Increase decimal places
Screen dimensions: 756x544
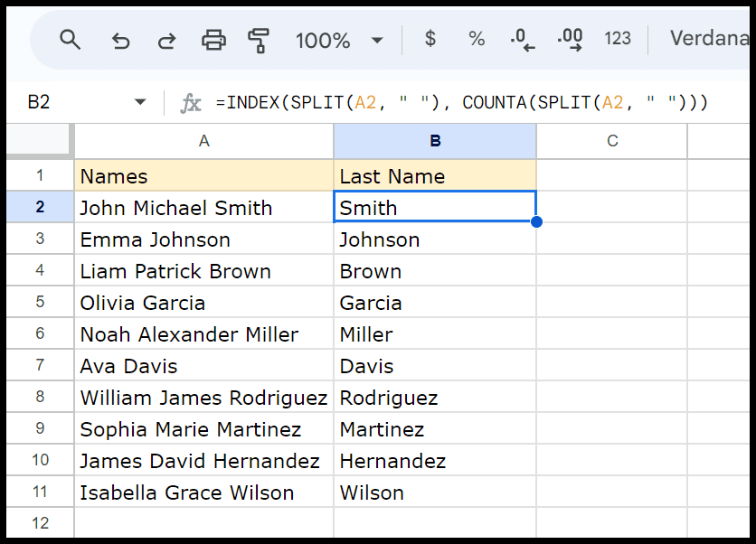570,40
